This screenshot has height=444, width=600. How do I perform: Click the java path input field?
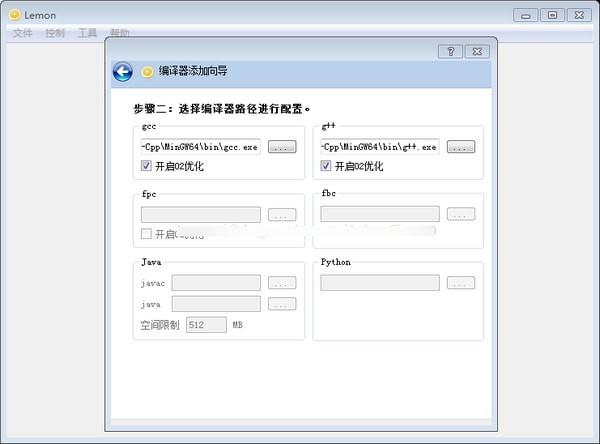[216, 304]
